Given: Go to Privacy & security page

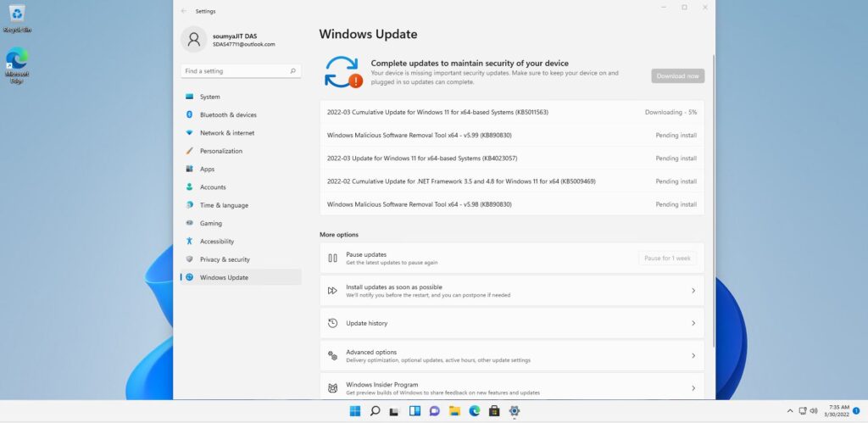Looking at the screenshot, I should [241, 259].
